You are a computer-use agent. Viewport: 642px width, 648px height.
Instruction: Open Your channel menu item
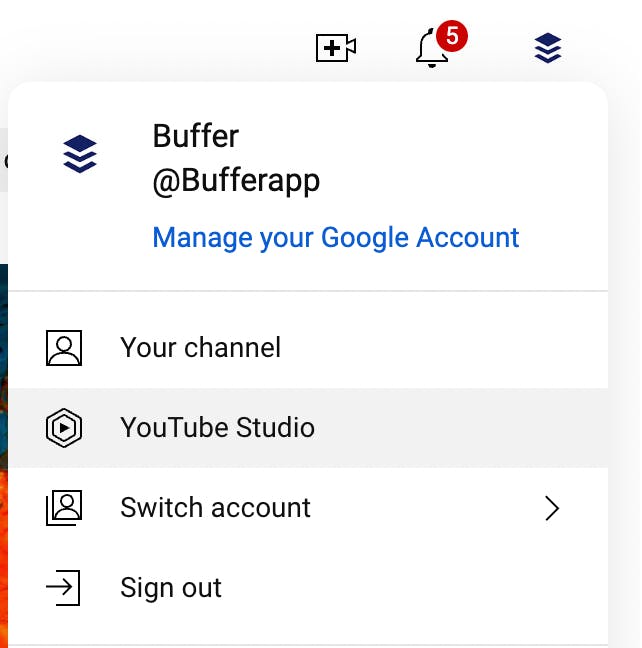click(x=308, y=348)
